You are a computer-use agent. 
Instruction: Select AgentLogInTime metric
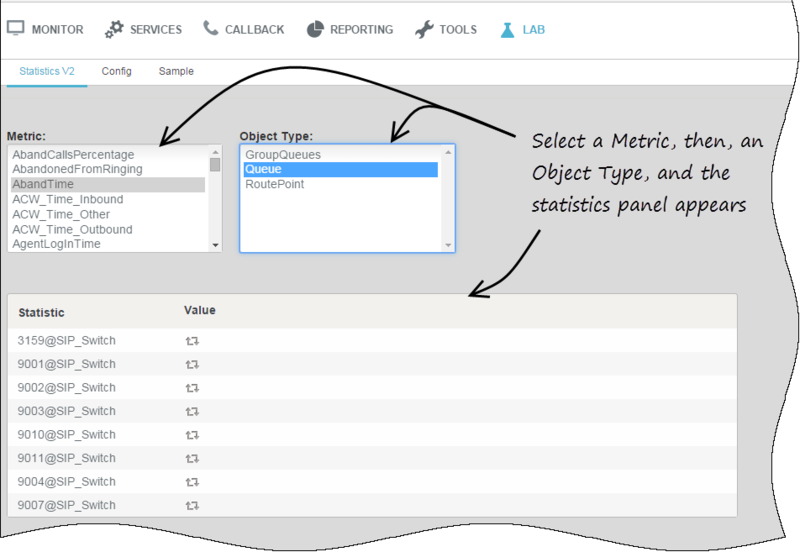[x=108, y=244]
